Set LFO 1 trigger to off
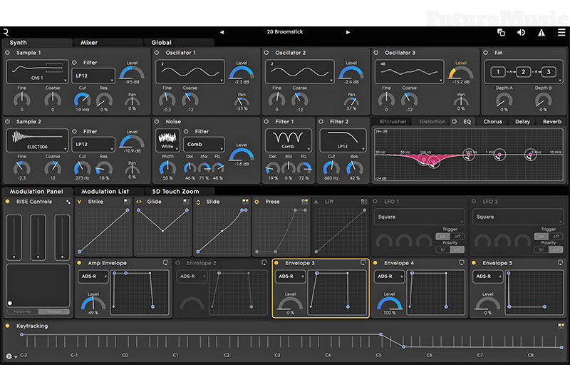Image resolution: width=570 pixels, height=392 pixels. (457, 237)
